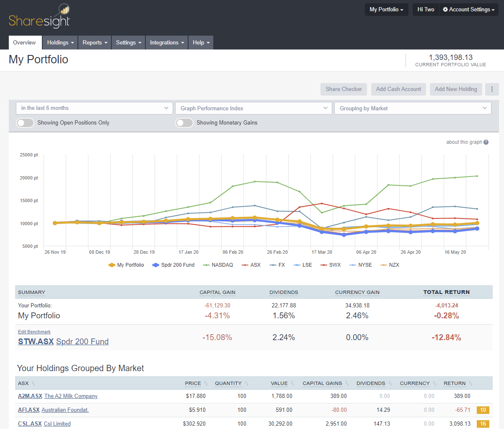Click the gear icon on Account Settings

coord(445,9)
